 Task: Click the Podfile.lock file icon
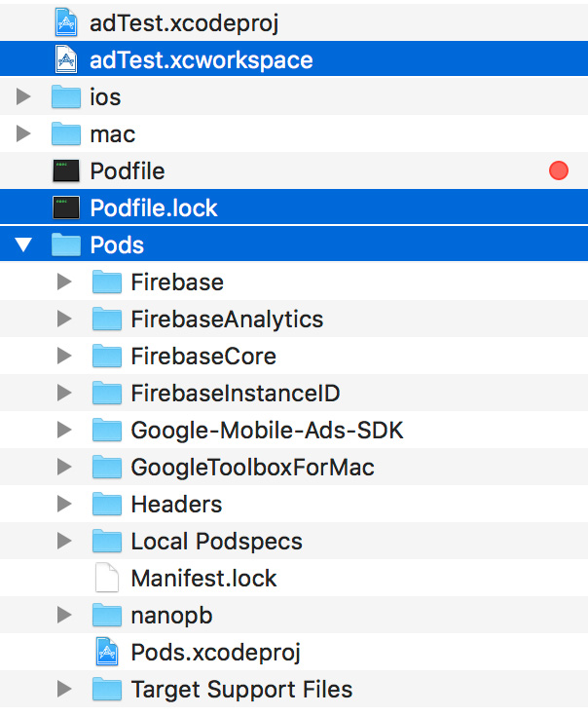(x=66, y=208)
